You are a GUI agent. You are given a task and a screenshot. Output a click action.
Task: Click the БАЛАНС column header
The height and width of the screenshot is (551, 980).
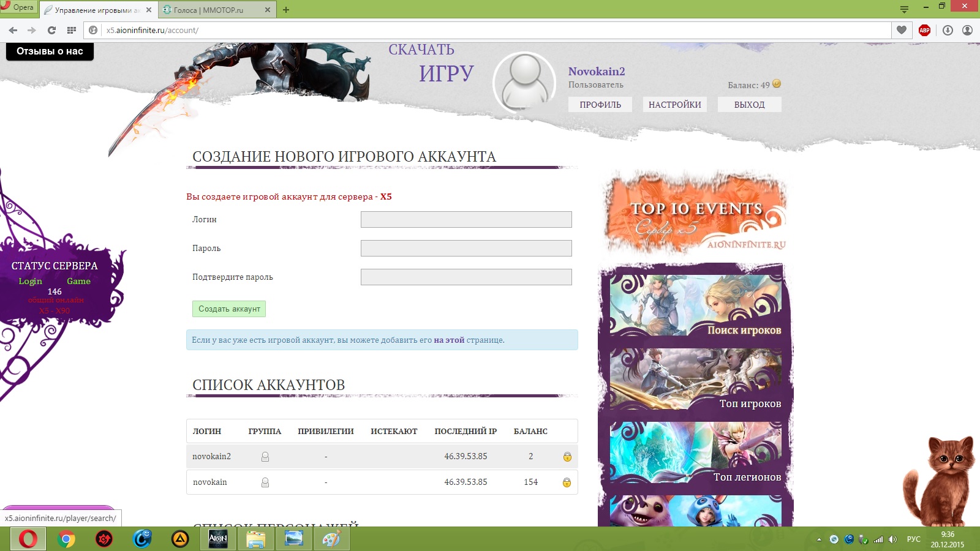530,431
